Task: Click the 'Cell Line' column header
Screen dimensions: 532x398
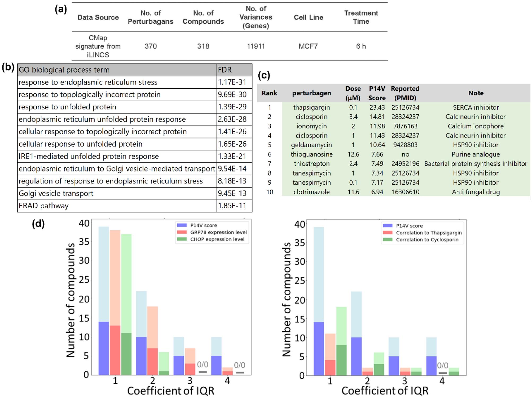Action: tap(308, 18)
